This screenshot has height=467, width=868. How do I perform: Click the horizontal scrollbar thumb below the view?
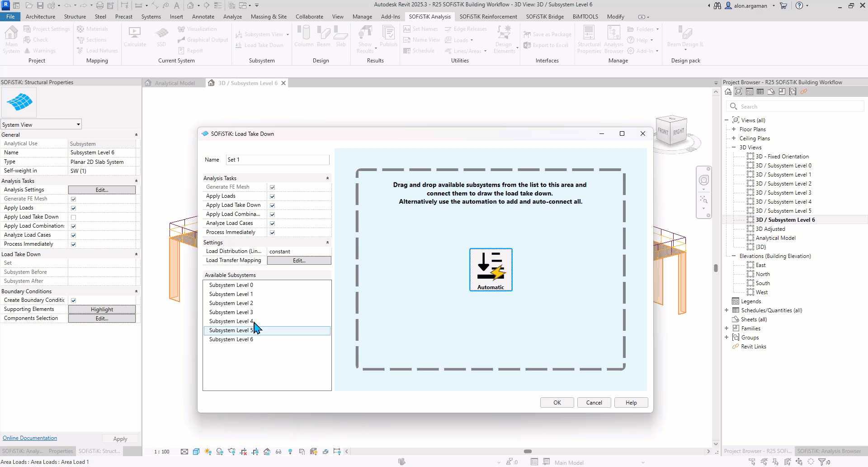[x=528, y=451]
